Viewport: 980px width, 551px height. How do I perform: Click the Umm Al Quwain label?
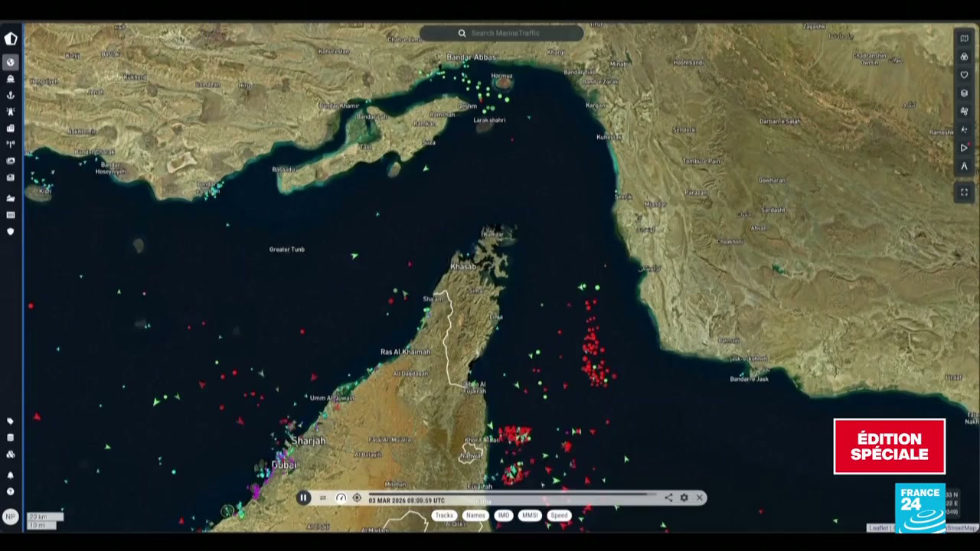[332, 397]
